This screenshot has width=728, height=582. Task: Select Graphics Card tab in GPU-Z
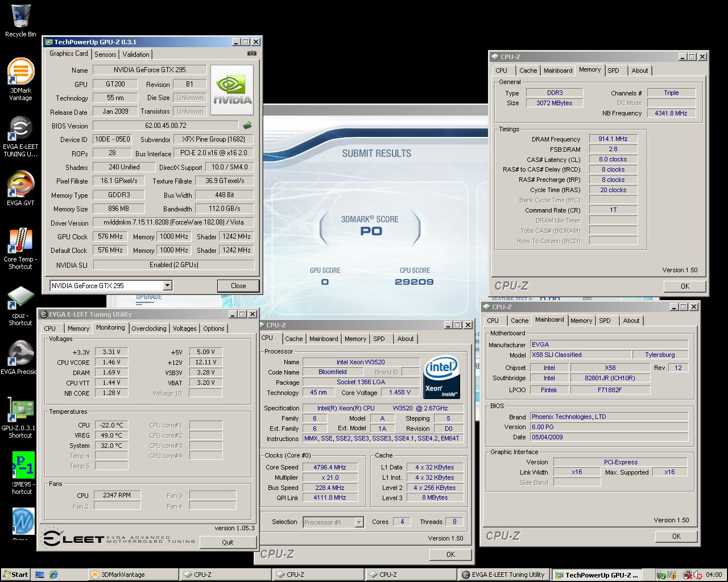click(69, 53)
